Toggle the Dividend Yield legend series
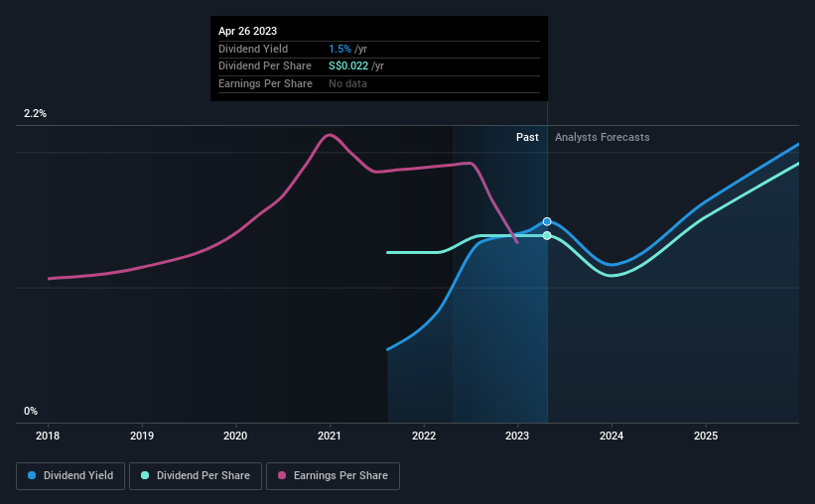 pyautogui.click(x=70, y=475)
